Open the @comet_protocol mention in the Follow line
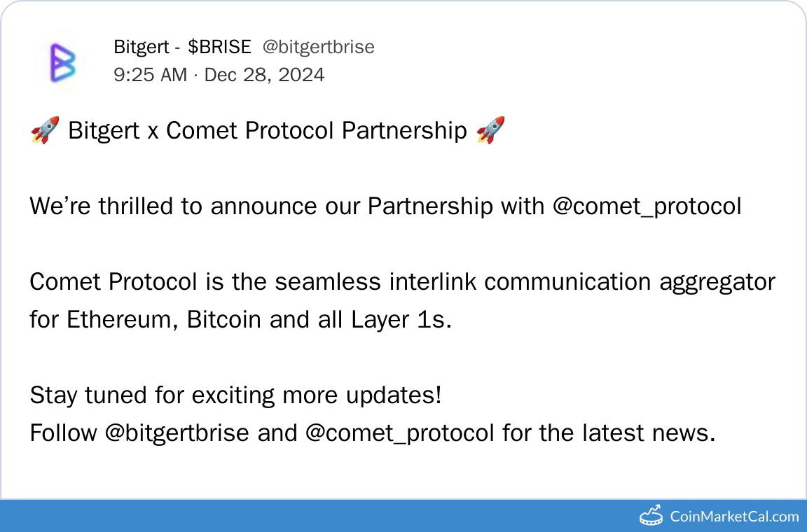This screenshot has width=807, height=532. tap(400, 433)
